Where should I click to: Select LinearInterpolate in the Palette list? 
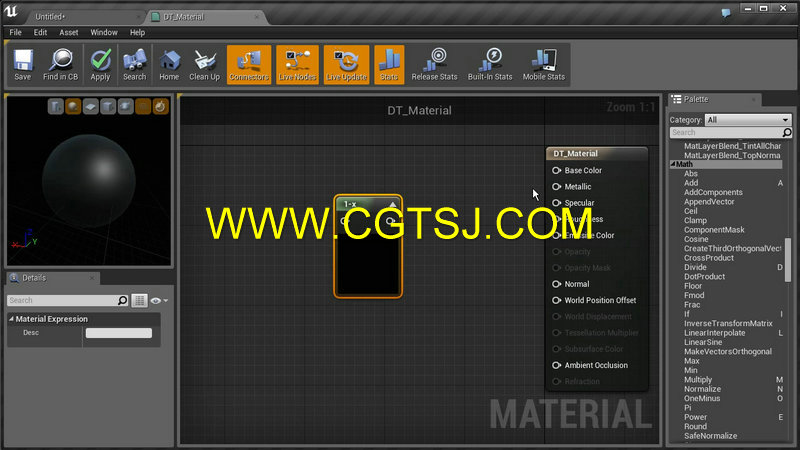[x=714, y=333]
